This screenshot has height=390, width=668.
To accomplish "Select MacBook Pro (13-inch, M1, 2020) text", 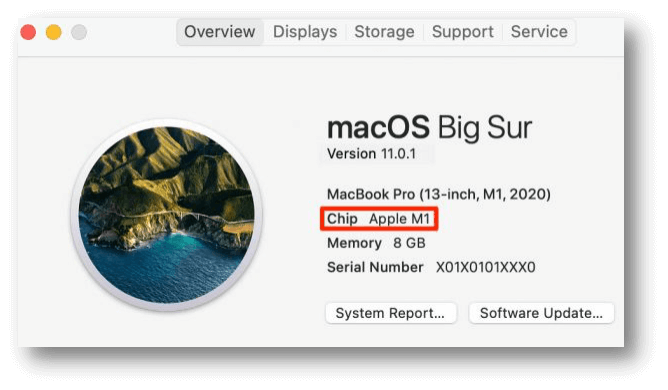I will coord(438,194).
